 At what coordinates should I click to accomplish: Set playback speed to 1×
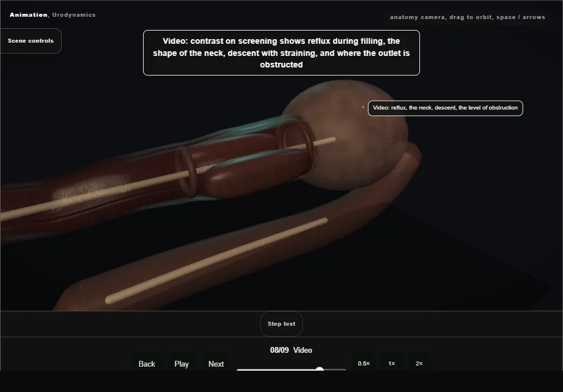tap(392, 363)
